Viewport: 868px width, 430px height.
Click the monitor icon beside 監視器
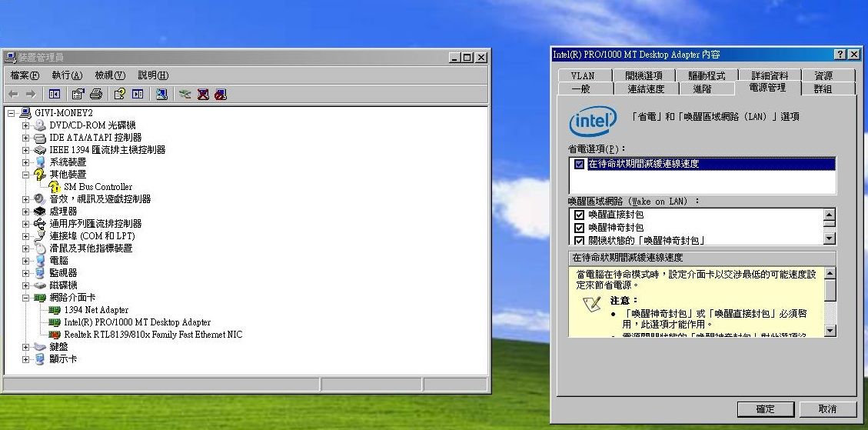click(40, 272)
